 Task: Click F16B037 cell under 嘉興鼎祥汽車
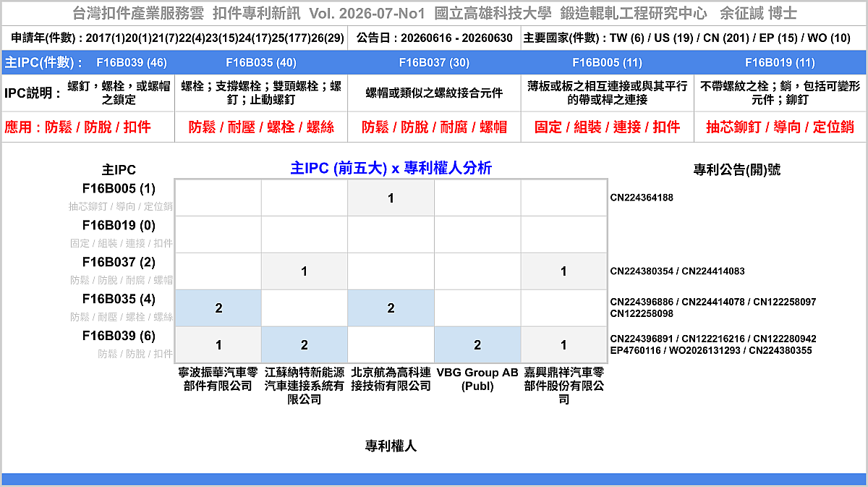pyautogui.click(x=563, y=271)
